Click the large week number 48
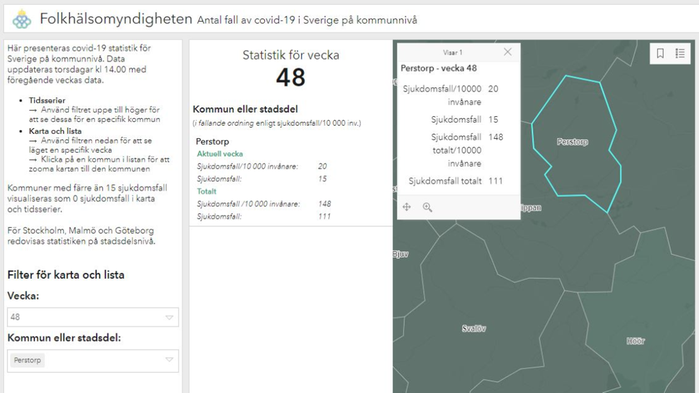Screen dimensions: 699x393 (x=291, y=78)
